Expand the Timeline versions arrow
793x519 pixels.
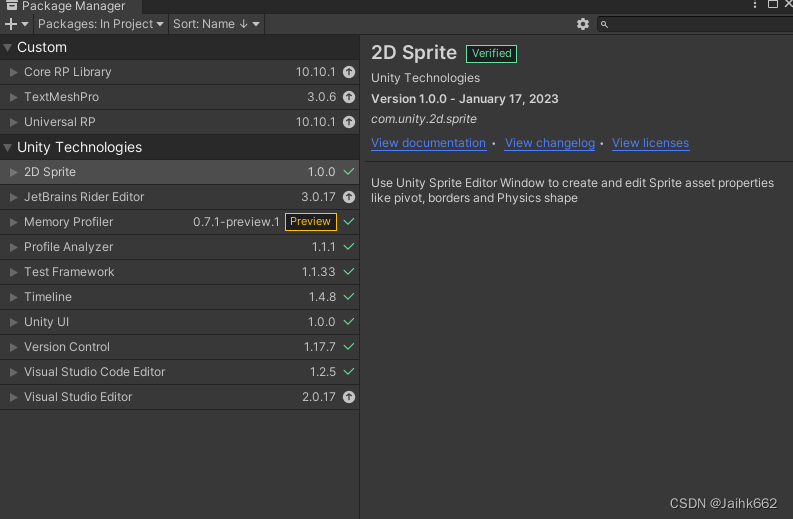pyautogui.click(x=14, y=297)
